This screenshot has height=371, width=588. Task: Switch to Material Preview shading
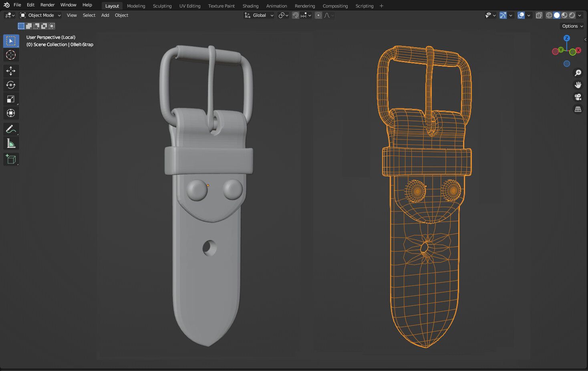coord(564,15)
